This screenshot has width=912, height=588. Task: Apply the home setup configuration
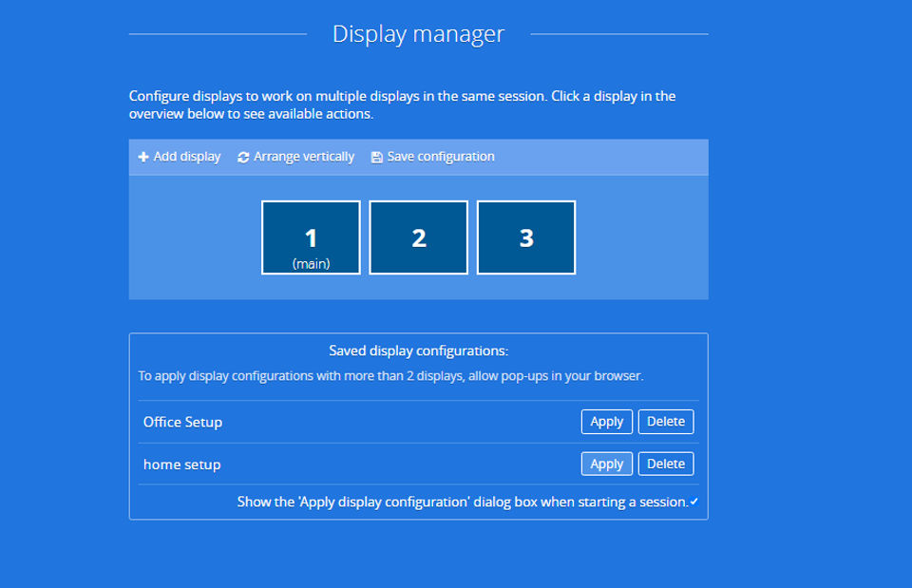click(607, 465)
